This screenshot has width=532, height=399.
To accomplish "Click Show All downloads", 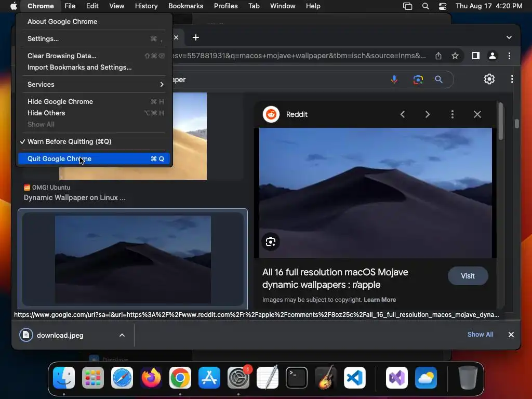I will [x=480, y=335].
